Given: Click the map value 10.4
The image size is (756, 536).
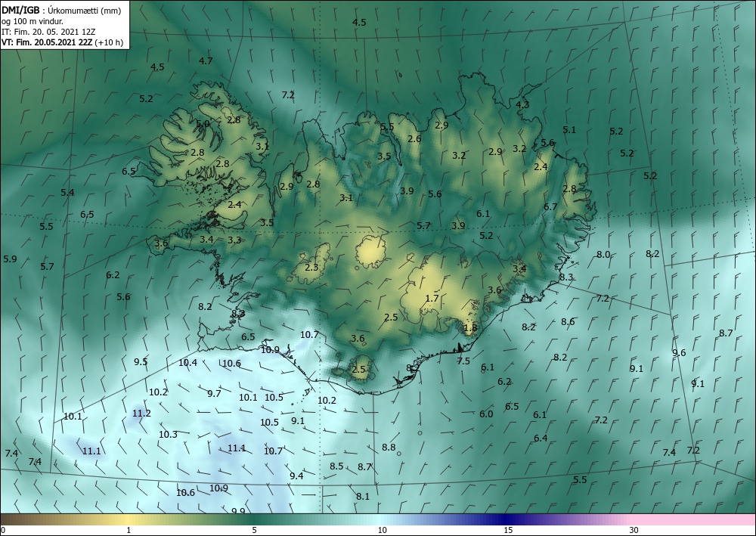Looking at the screenshot, I should tap(187, 362).
